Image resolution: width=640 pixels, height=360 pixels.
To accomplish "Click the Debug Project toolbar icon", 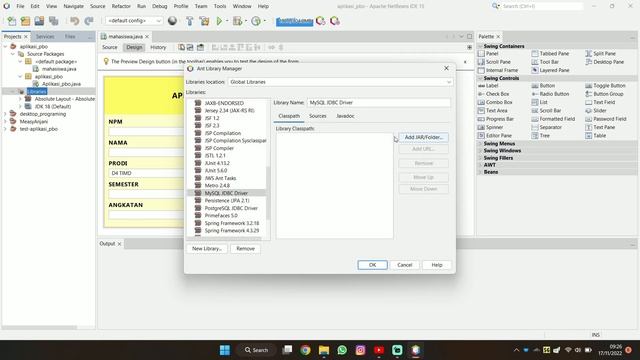I will [x=238, y=21].
